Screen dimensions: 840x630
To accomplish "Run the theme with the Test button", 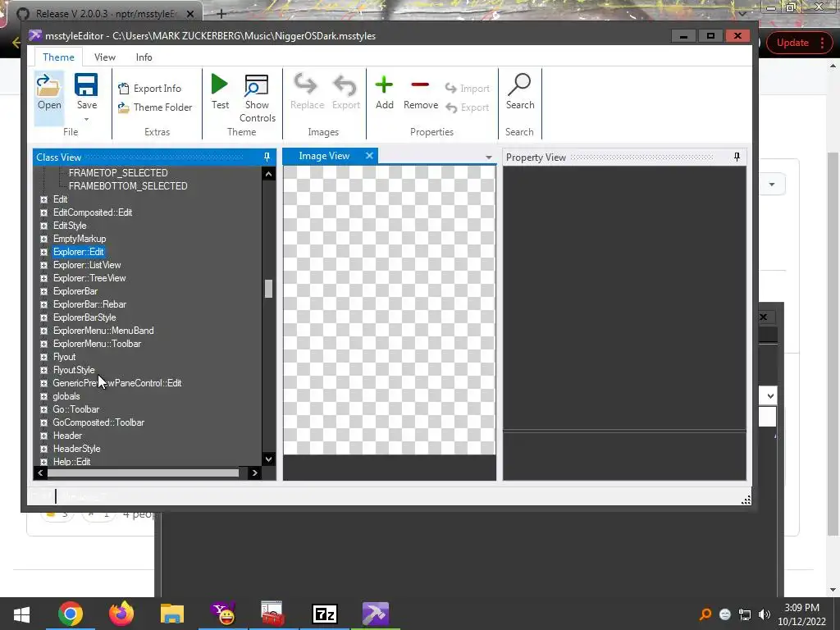I will point(220,92).
